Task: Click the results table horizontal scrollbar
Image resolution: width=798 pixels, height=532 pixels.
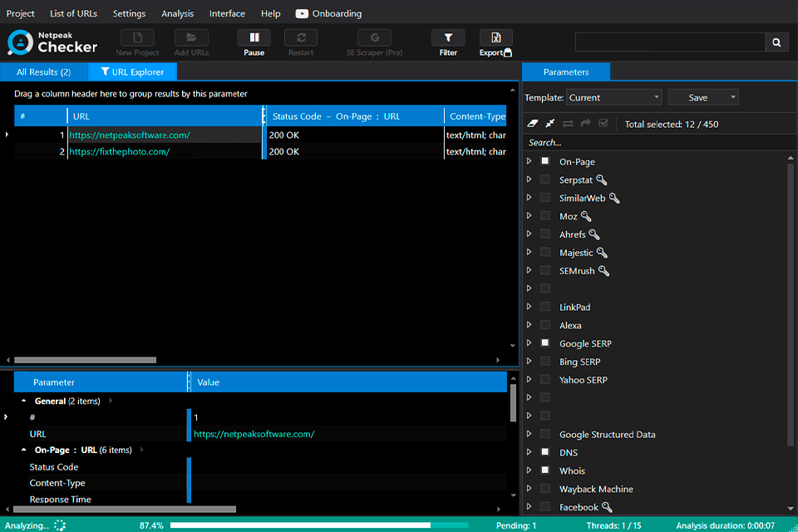Action: point(85,360)
